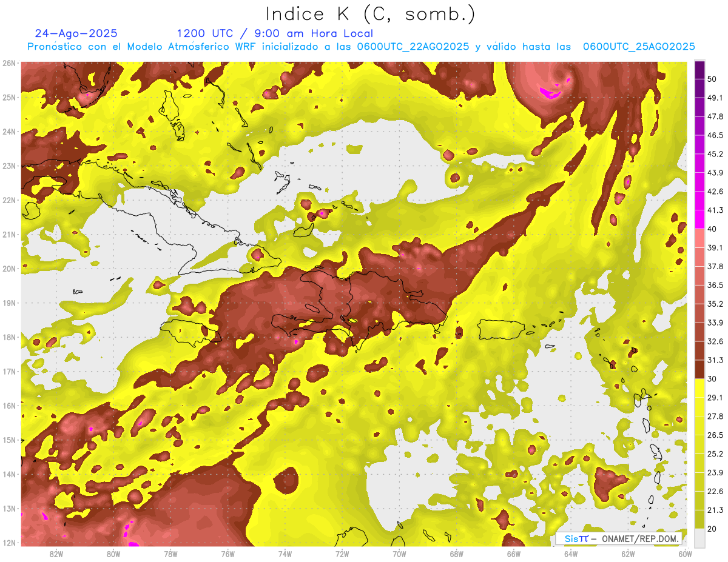Click the longitude label '60W'
Viewport: 728px width, 562px height.
coord(685,554)
